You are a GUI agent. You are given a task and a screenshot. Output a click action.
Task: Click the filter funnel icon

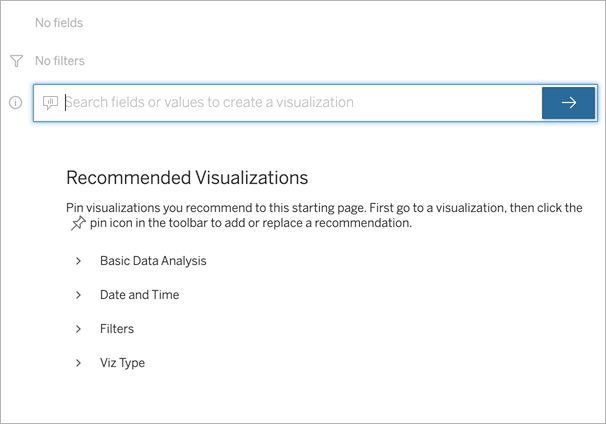[x=16, y=61]
